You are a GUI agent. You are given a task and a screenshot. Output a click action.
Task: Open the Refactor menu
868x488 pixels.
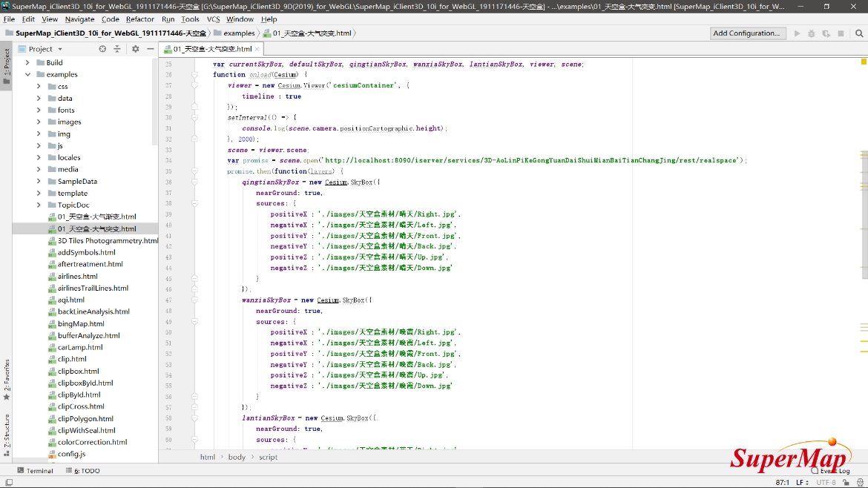pos(139,19)
